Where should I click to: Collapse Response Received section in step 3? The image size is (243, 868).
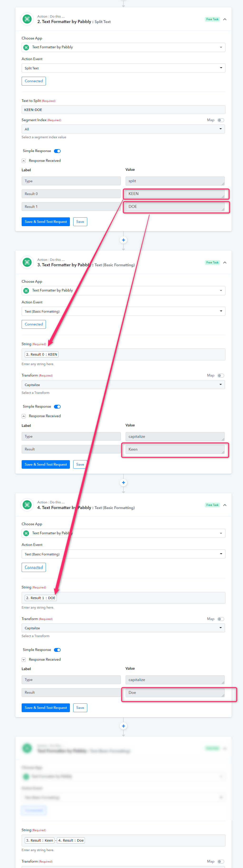[x=24, y=416]
